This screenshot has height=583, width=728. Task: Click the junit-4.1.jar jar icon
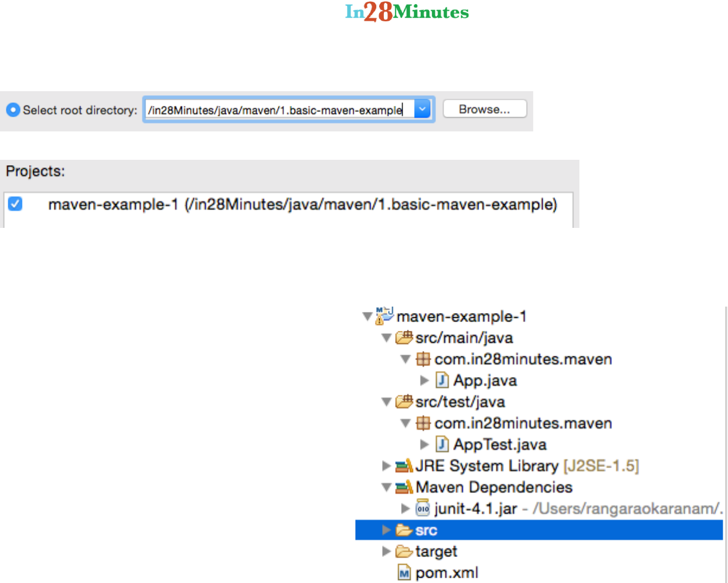coord(422,508)
